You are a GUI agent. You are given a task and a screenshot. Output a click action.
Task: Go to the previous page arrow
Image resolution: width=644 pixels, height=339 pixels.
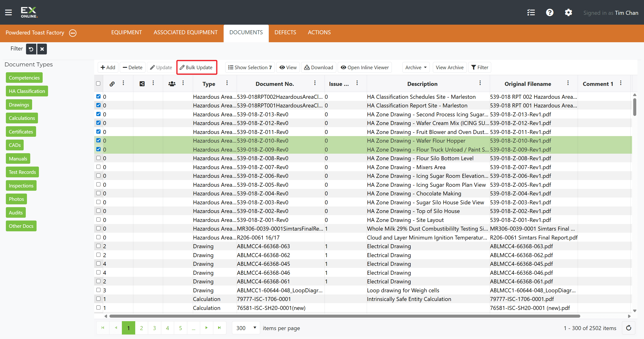(116, 328)
